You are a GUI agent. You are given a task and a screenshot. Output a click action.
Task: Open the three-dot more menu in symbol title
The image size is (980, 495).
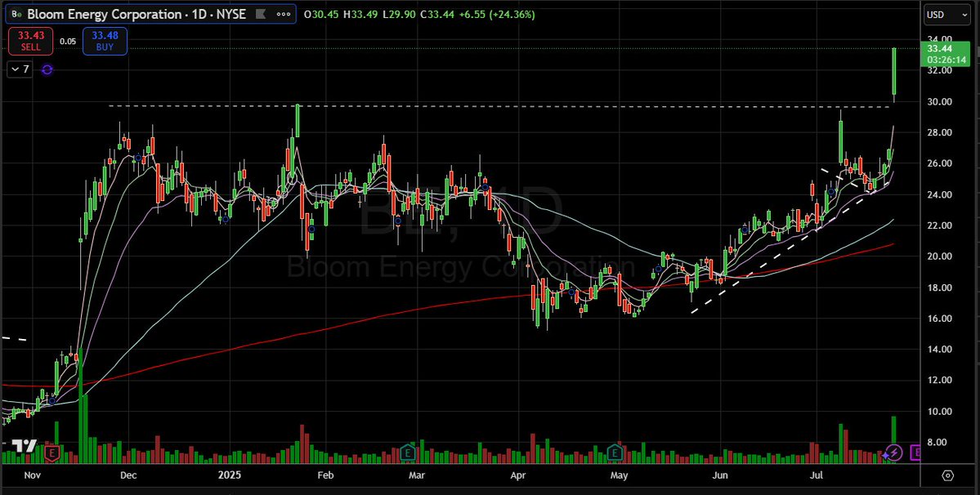click(x=283, y=14)
